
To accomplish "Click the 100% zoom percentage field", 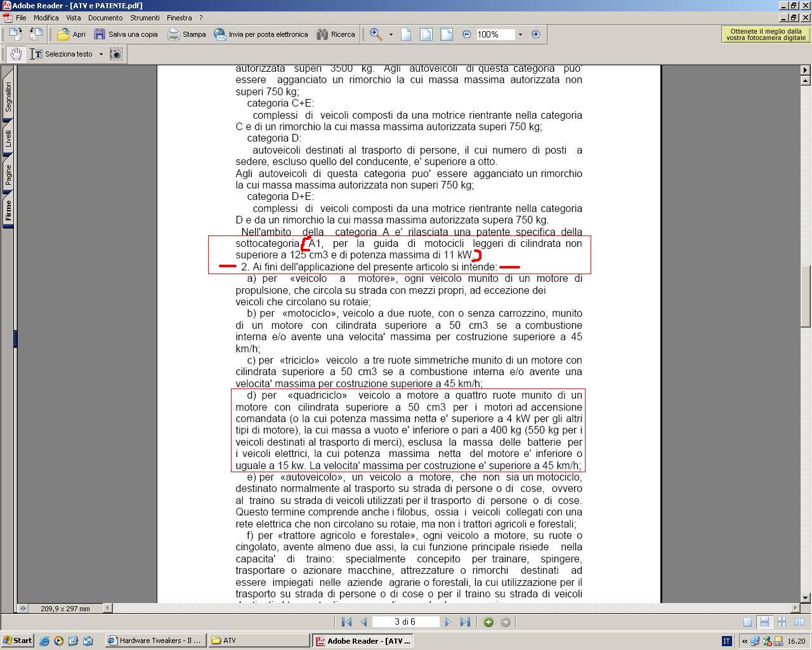I will click(495, 34).
